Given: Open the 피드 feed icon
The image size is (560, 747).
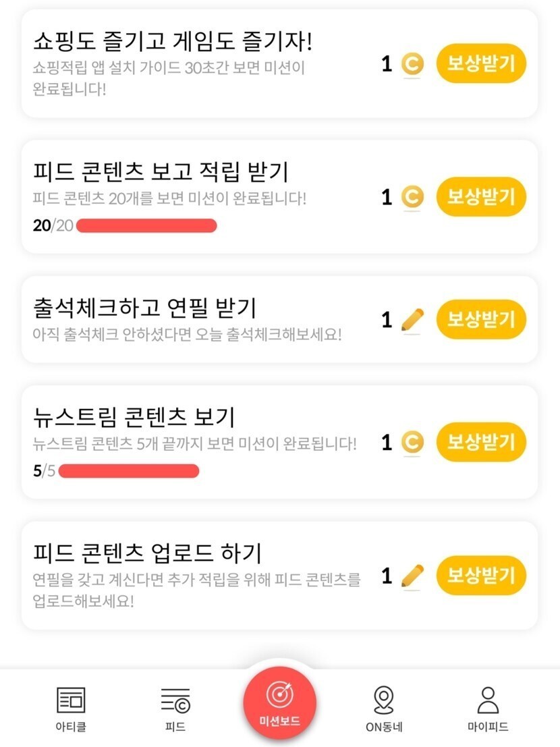Looking at the screenshot, I should [x=175, y=701].
